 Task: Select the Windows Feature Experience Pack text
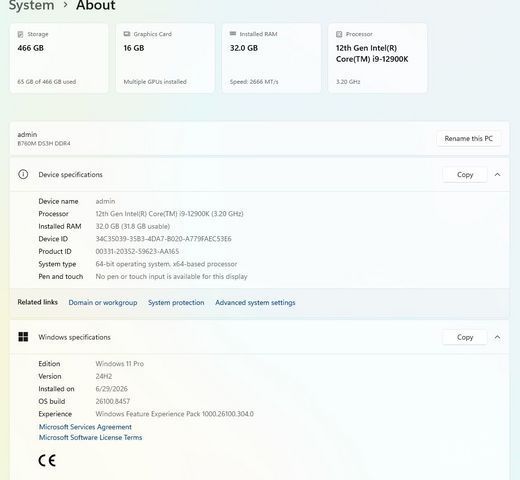click(x=174, y=414)
